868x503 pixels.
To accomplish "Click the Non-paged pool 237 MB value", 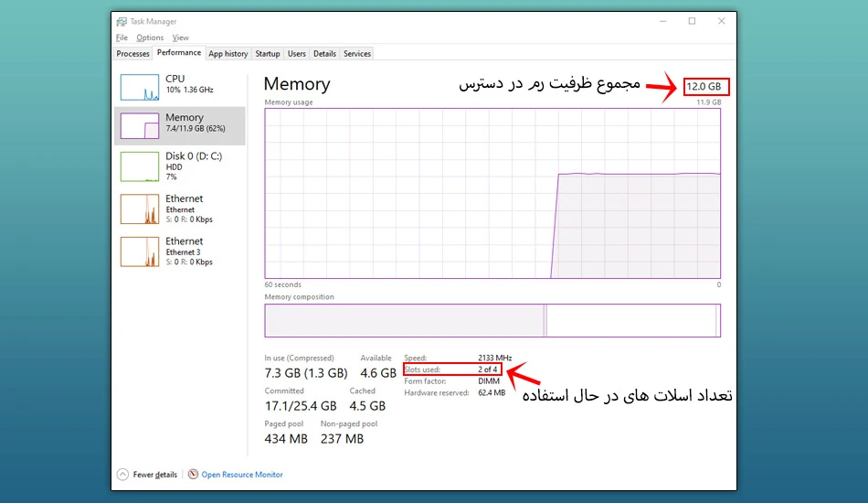I will pyautogui.click(x=342, y=439).
